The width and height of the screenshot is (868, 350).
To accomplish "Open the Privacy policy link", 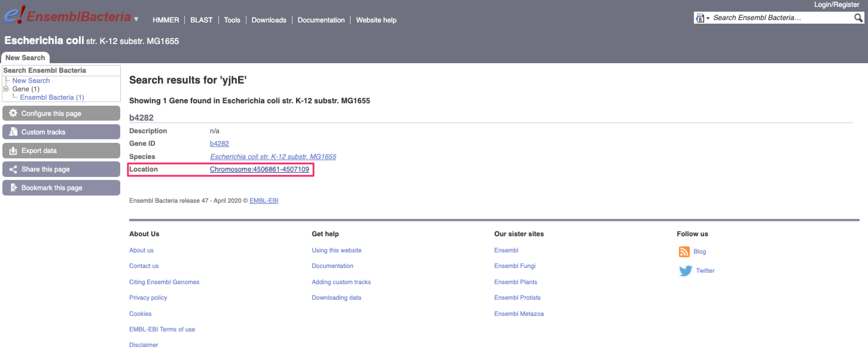I will click(x=148, y=297).
